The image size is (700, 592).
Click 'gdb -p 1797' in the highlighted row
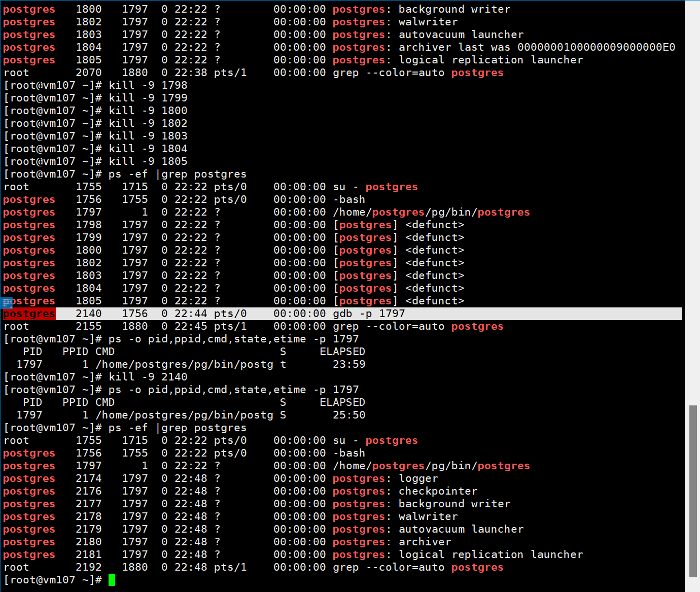click(369, 314)
